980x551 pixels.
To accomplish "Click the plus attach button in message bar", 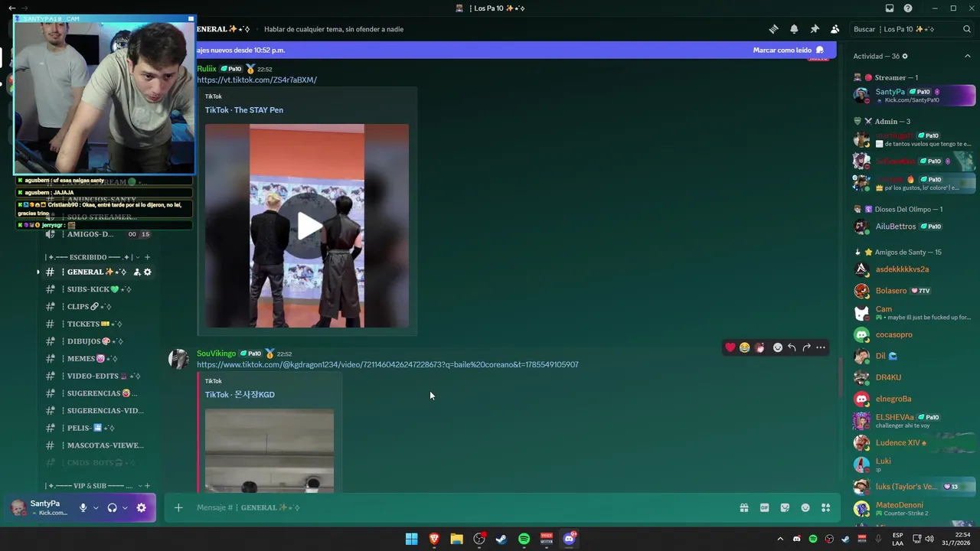I will [x=178, y=507].
